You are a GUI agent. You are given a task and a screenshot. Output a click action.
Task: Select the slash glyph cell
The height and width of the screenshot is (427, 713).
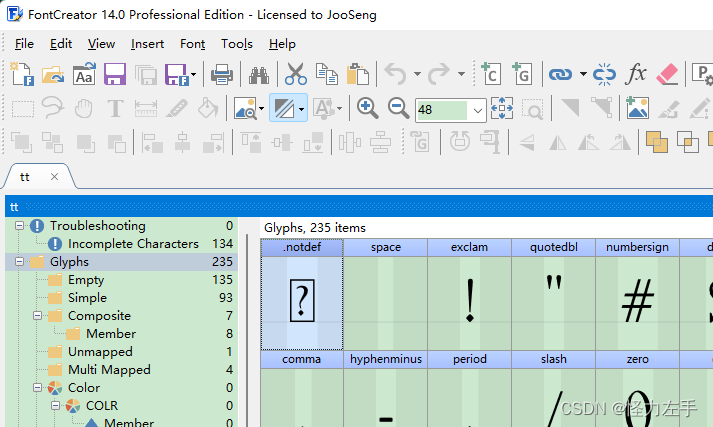553,389
